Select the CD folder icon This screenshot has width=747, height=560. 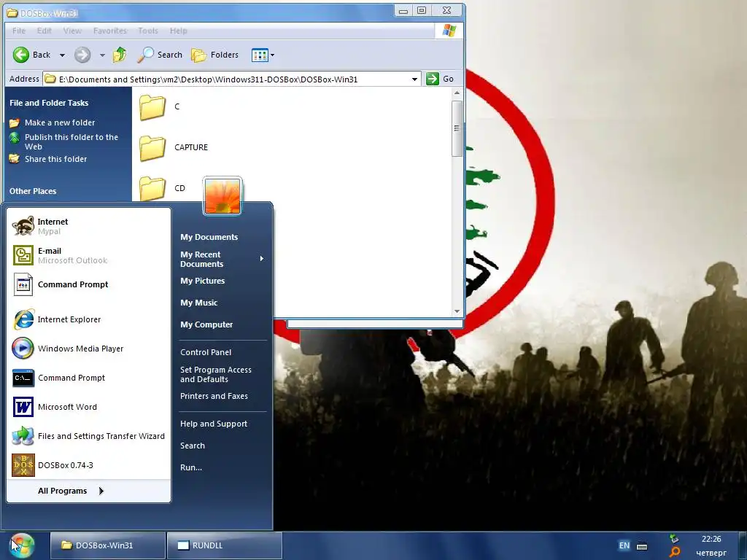[152, 189]
